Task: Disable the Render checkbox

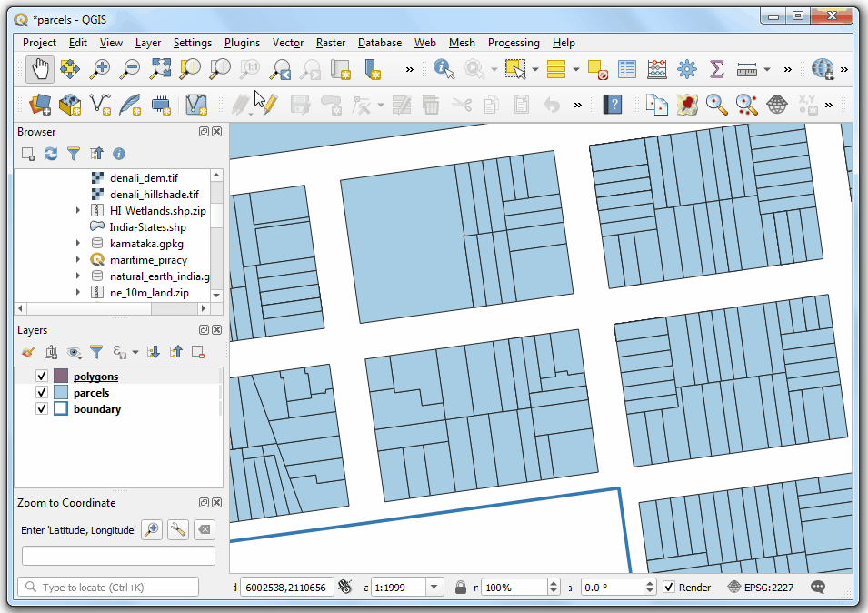Action: click(670, 587)
